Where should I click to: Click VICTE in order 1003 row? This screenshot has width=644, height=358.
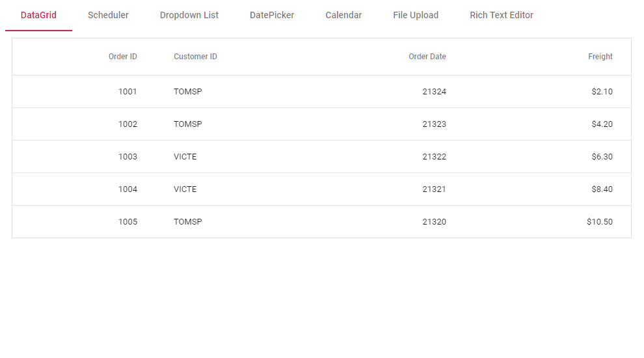[x=185, y=157]
